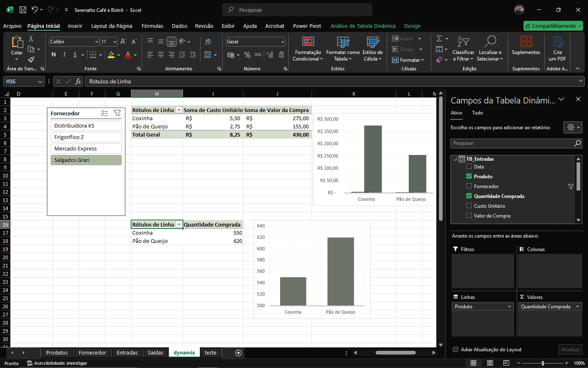Open Suplementos add-ins

click(526, 46)
